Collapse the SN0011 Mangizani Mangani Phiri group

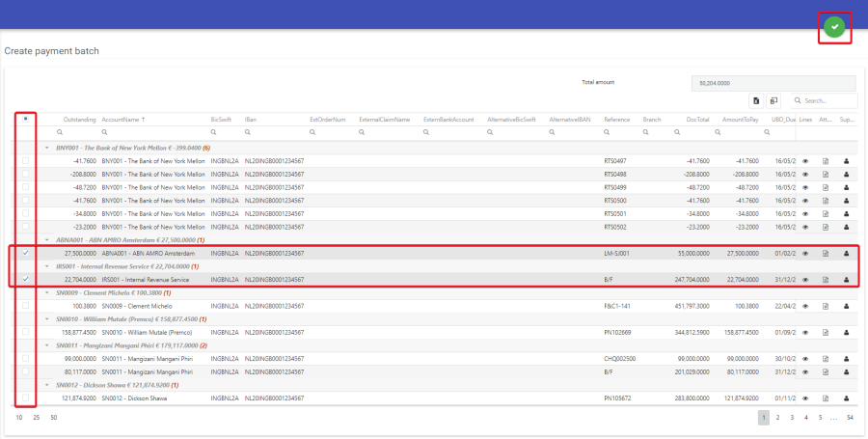coord(47,344)
